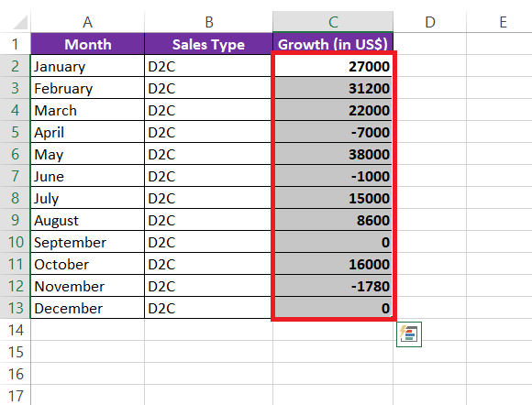532x405 pixels.
Task: Click the Sales Type header cell
Action: pyautogui.click(x=208, y=44)
